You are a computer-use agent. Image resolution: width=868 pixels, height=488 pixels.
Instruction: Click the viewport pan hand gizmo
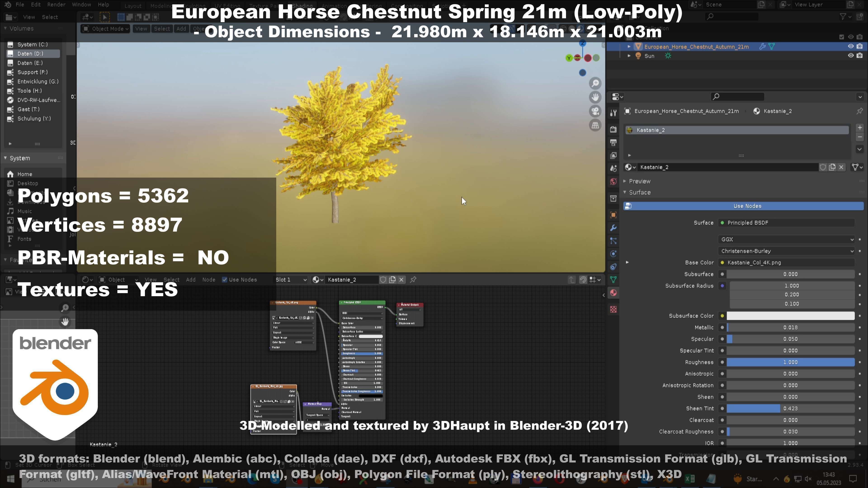coord(595,97)
